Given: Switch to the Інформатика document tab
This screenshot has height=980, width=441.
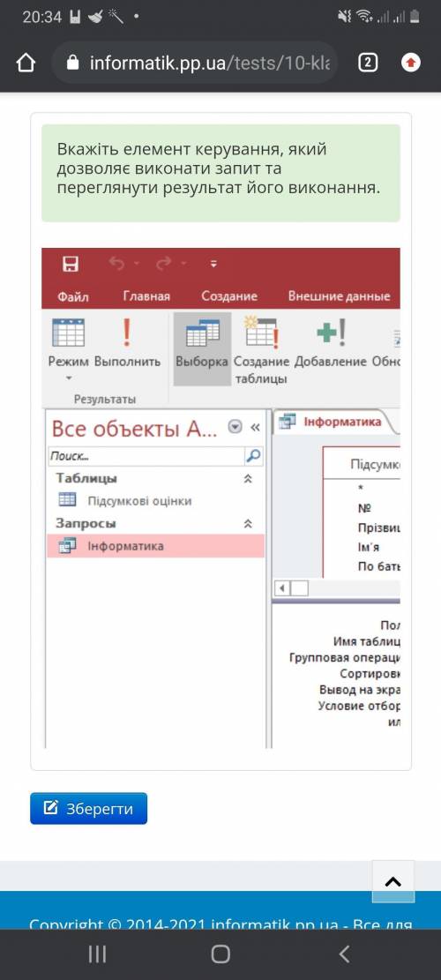Looking at the screenshot, I should (334, 422).
